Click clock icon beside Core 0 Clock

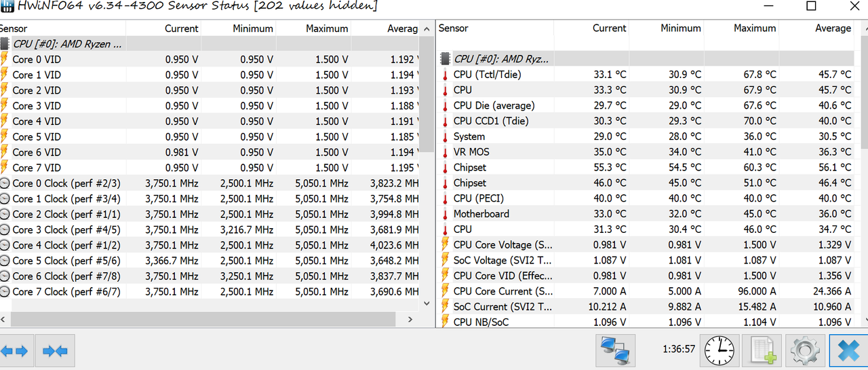click(5, 183)
